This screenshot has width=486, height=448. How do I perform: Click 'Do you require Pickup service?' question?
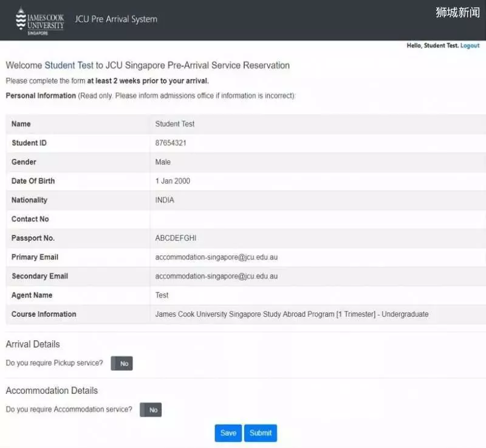coord(54,363)
